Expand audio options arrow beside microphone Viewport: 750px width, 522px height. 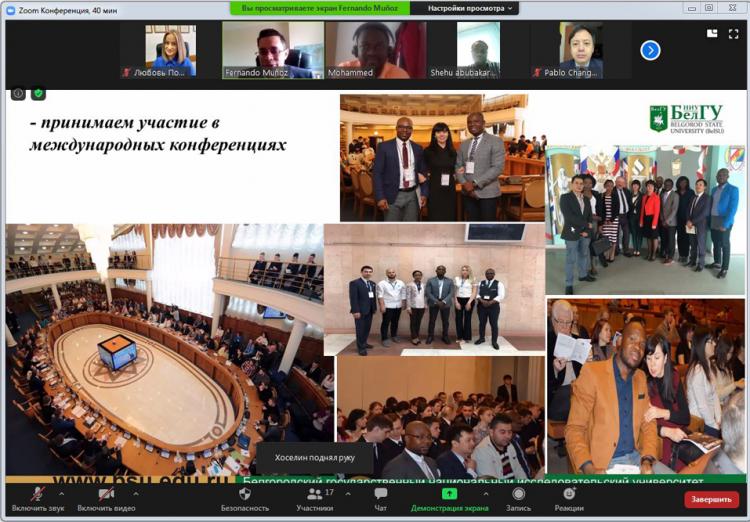tap(62, 493)
